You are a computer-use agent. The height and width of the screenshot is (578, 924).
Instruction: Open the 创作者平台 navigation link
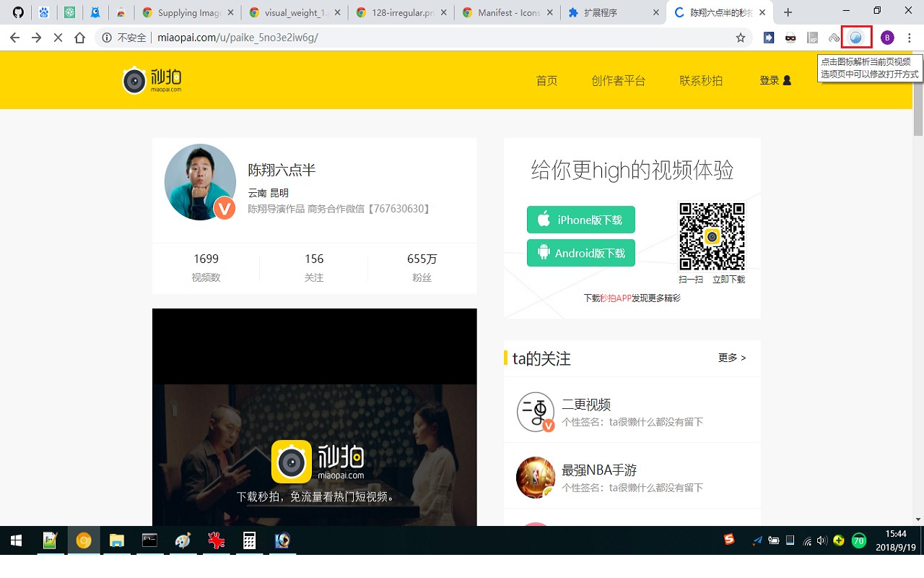[x=618, y=80]
